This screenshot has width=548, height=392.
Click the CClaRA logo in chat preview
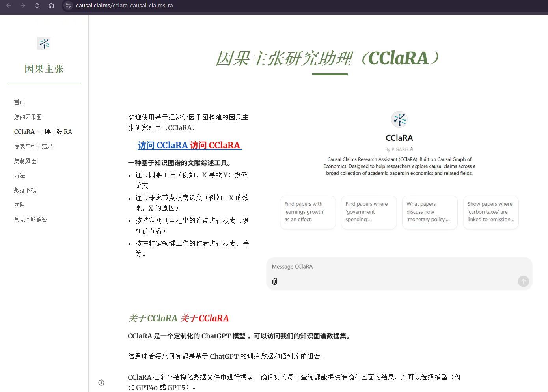point(399,119)
